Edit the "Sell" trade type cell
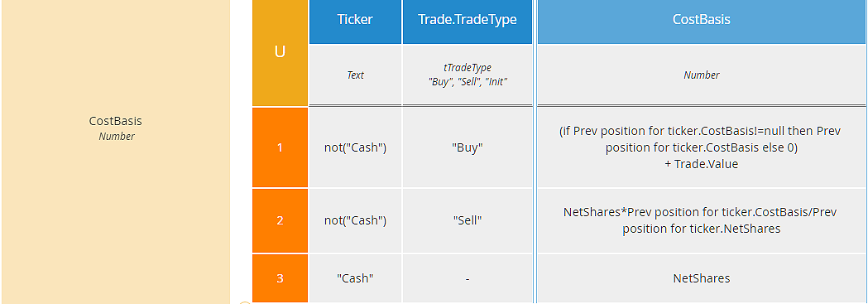Screen dimensions: 868x304 468,220
